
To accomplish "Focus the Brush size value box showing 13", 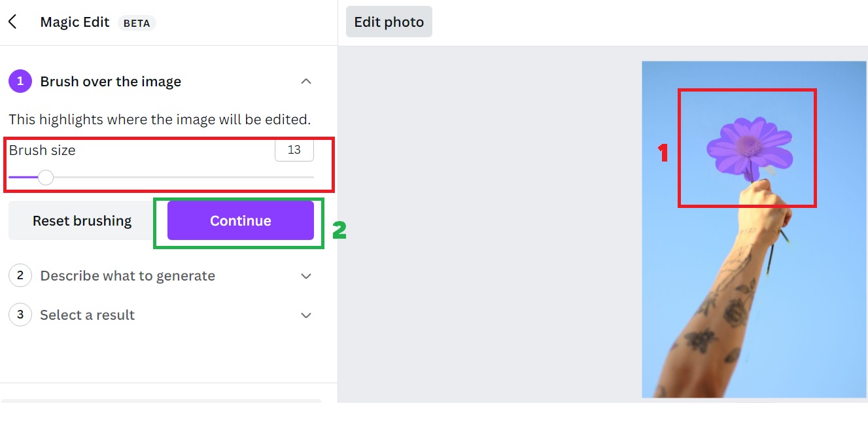I will coord(294,150).
